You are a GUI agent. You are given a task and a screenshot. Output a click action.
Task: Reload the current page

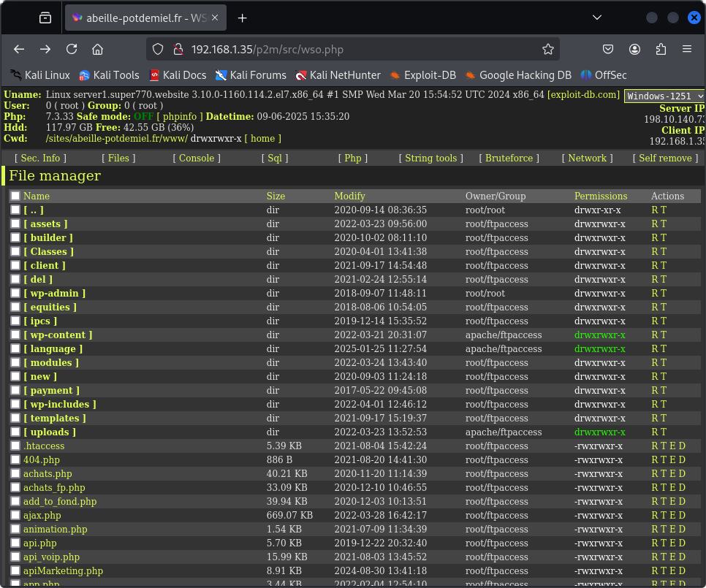tap(72, 49)
